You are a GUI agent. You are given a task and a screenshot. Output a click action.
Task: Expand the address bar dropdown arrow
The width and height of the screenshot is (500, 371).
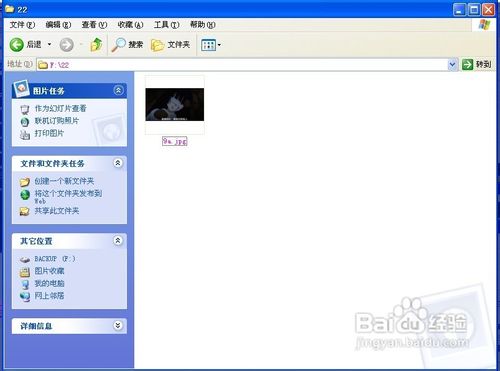click(452, 65)
